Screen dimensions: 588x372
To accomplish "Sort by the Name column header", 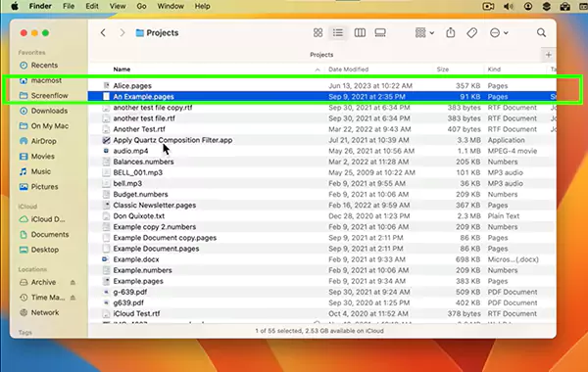I will coord(122,70).
